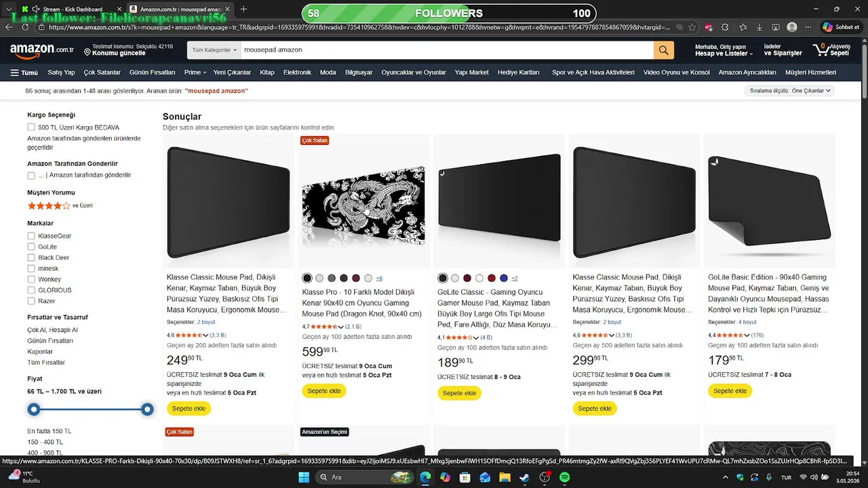Open Spotify from the taskbar
This screenshot has width=868, height=488.
pyautogui.click(x=564, y=477)
